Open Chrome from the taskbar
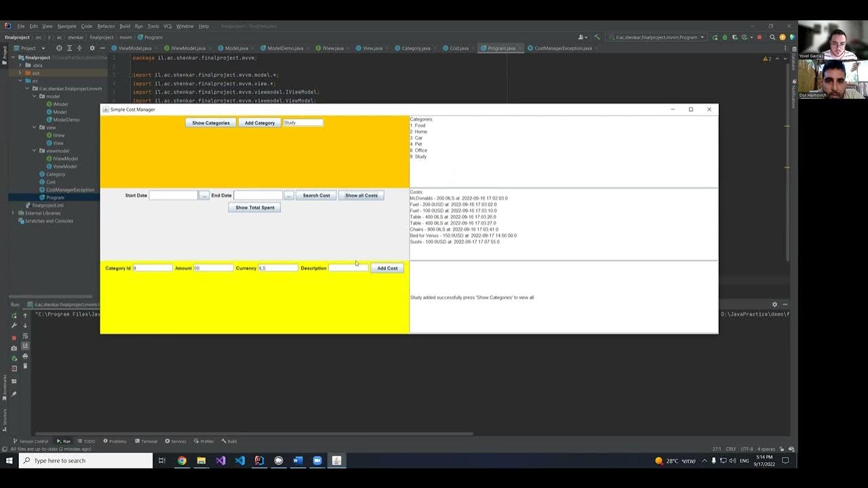The height and width of the screenshot is (488, 868). click(x=182, y=460)
